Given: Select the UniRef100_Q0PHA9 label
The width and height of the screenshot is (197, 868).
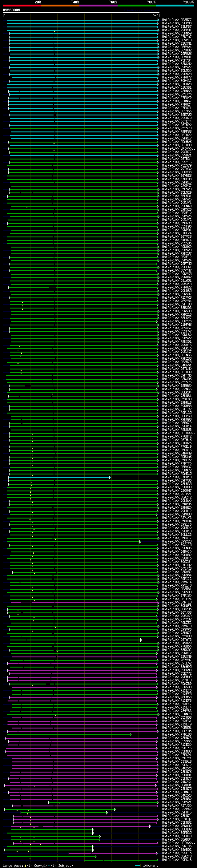Looking at the screenshot, I should click(x=177, y=676).
